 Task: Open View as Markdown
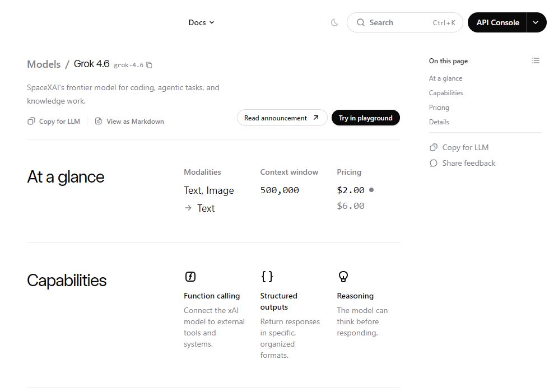coord(129,121)
